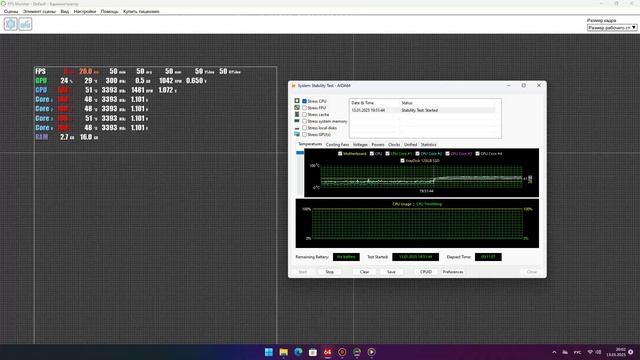Screen dimensions: 640x360
Task: Enable the Stress cache checkbox
Action: coord(304,114)
